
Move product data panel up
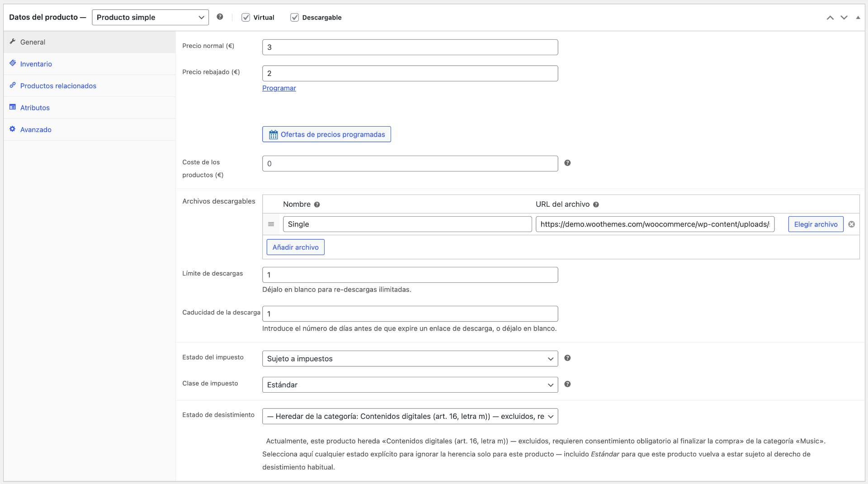click(830, 18)
